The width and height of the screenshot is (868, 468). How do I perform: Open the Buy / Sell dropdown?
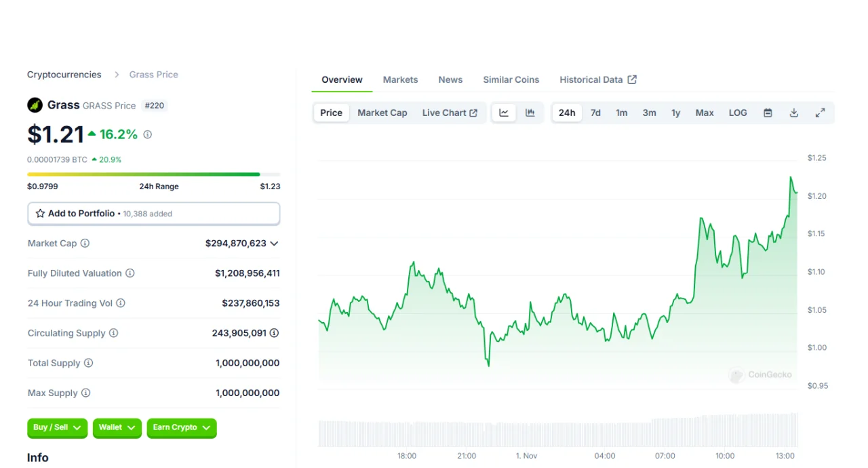[58, 428]
